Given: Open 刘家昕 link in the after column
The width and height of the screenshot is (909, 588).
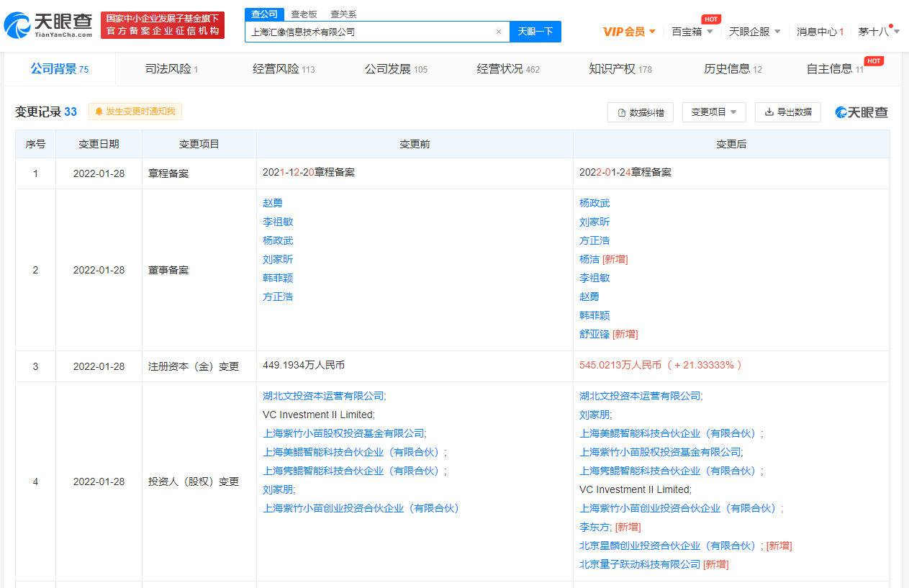Looking at the screenshot, I should 594,222.
